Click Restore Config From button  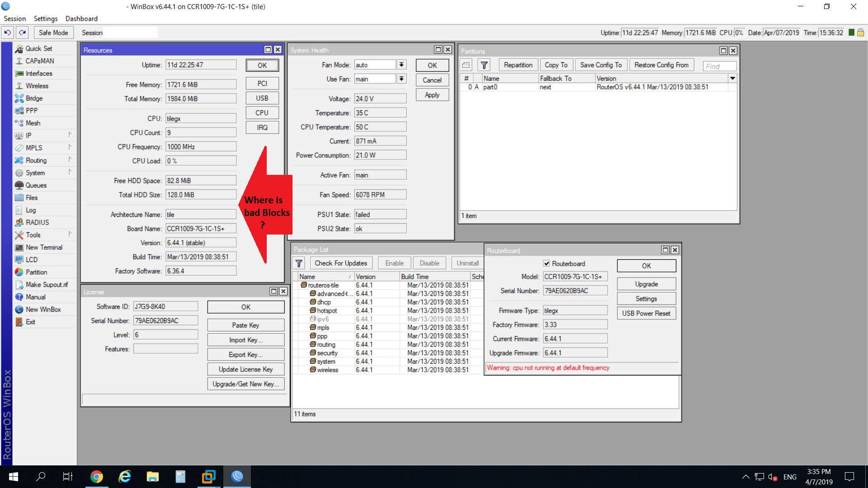coord(661,65)
